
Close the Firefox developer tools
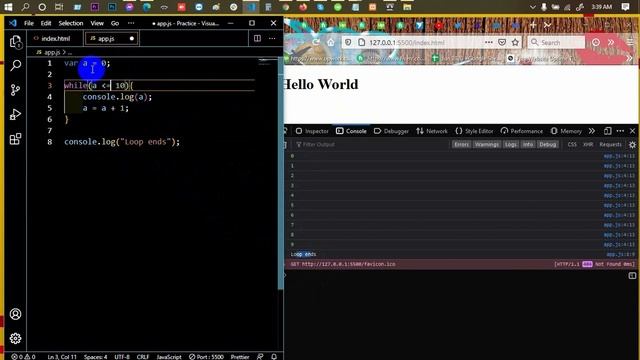(x=633, y=131)
